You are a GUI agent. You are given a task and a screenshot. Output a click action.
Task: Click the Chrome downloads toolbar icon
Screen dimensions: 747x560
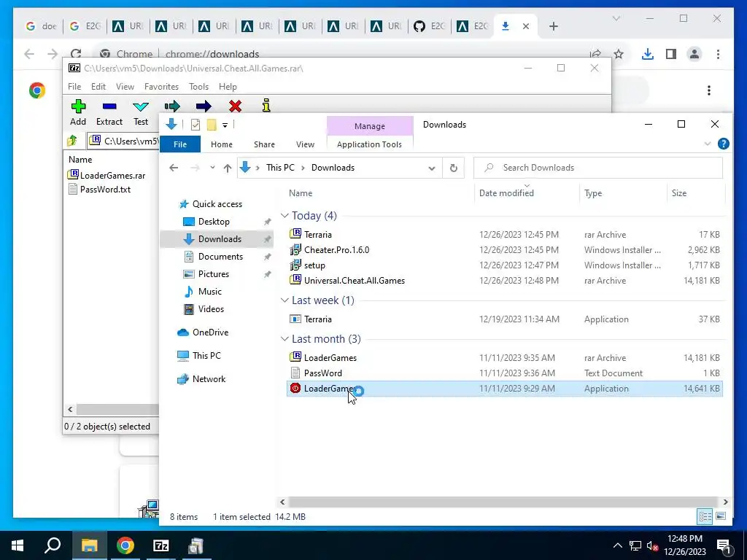648,54
